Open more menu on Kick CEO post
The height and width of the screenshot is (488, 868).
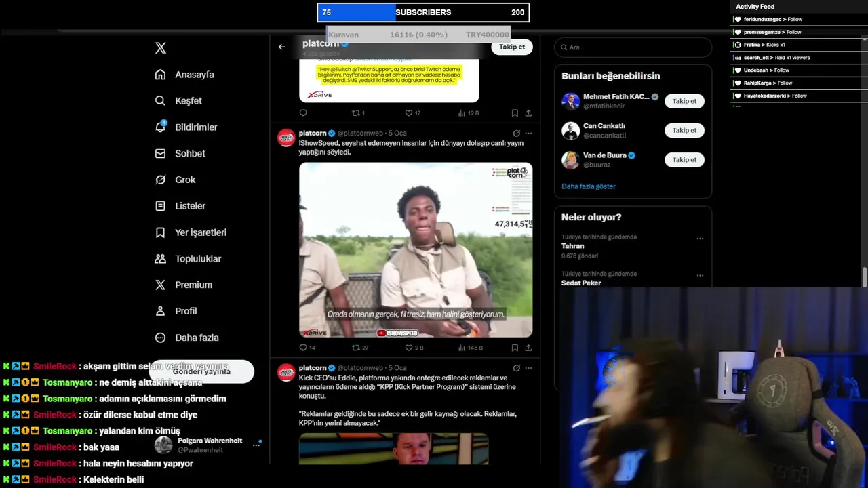tap(528, 368)
